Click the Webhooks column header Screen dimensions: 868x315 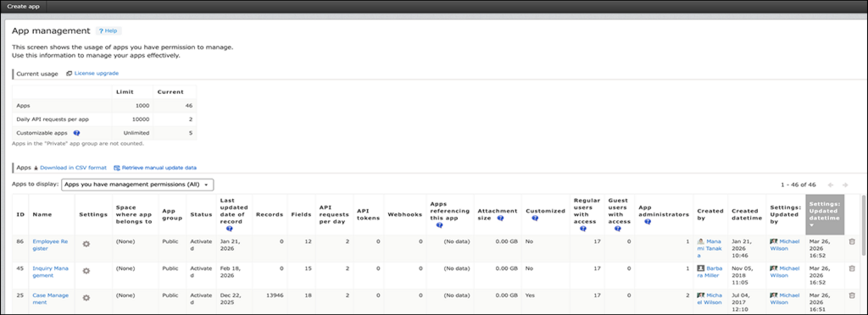coord(405,214)
